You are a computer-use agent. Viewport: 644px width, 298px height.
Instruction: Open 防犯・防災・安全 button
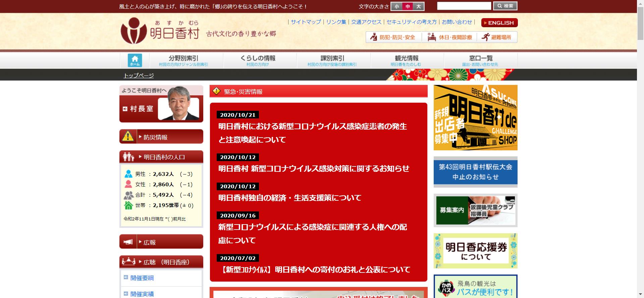point(393,37)
